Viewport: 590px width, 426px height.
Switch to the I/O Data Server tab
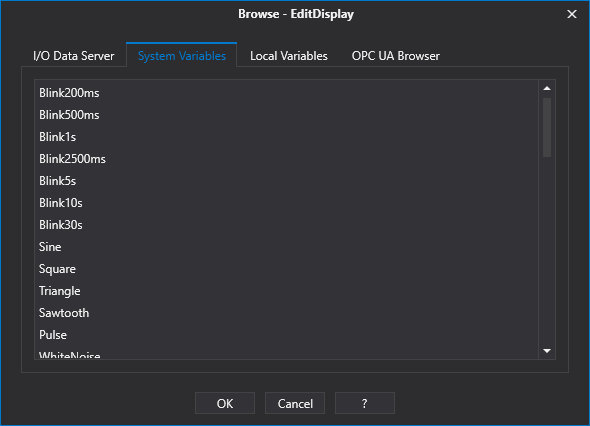tap(74, 56)
